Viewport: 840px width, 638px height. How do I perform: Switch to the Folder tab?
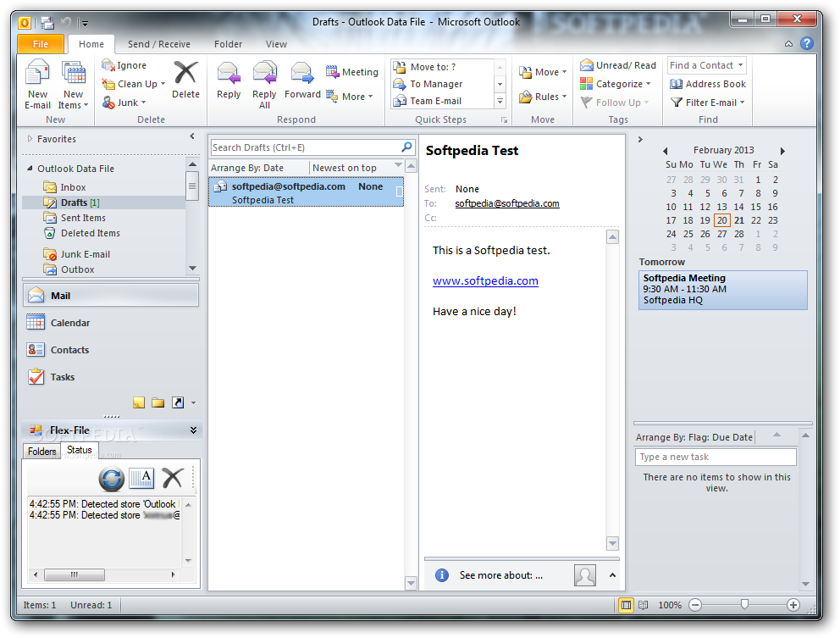click(x=229, y=44)
